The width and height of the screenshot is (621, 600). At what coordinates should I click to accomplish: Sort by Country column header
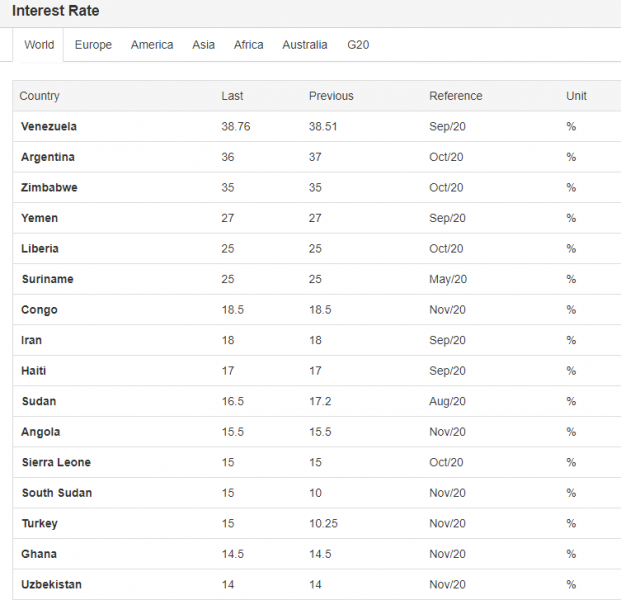click(40, 96)
